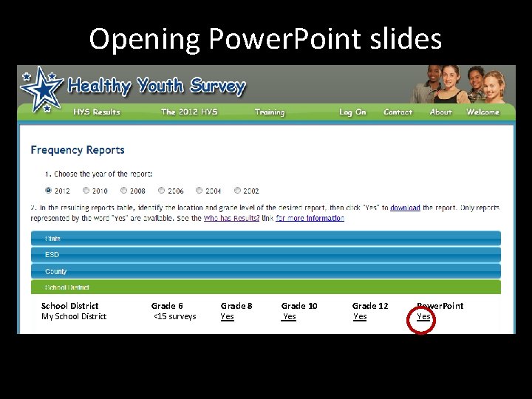Select the 2002 report year radio button
532x399 pixels.
pyautogui.click(x=237, y=191)
